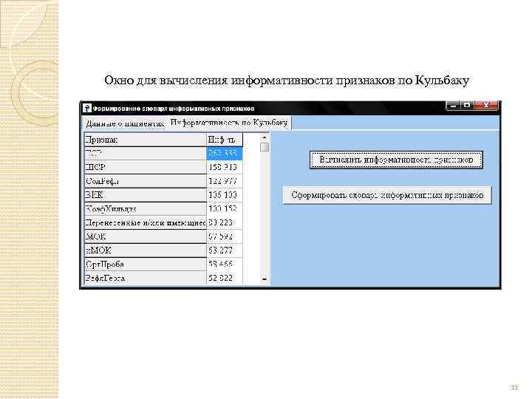This screenshot has height=399, width=532.
Task: Select the highlighted blue value cell
Action: coord(225,154)
